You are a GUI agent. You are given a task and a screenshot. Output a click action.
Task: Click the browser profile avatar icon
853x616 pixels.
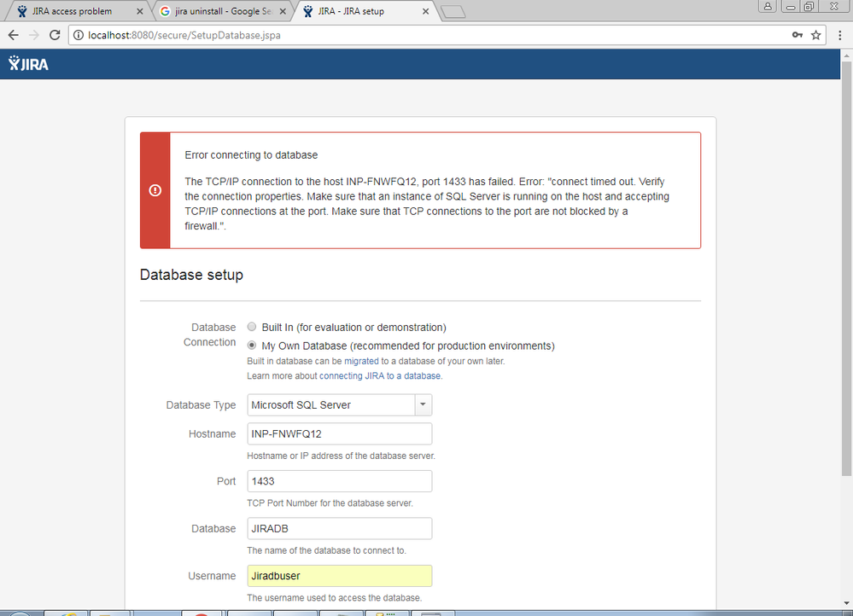tap(767, 6)
